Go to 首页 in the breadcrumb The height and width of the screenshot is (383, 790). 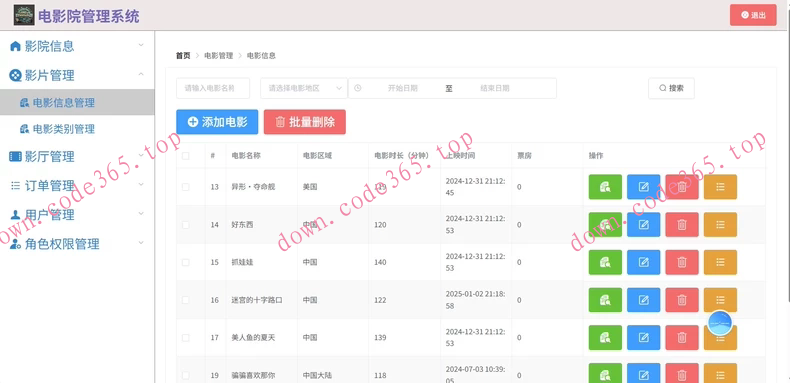[183, 55]
